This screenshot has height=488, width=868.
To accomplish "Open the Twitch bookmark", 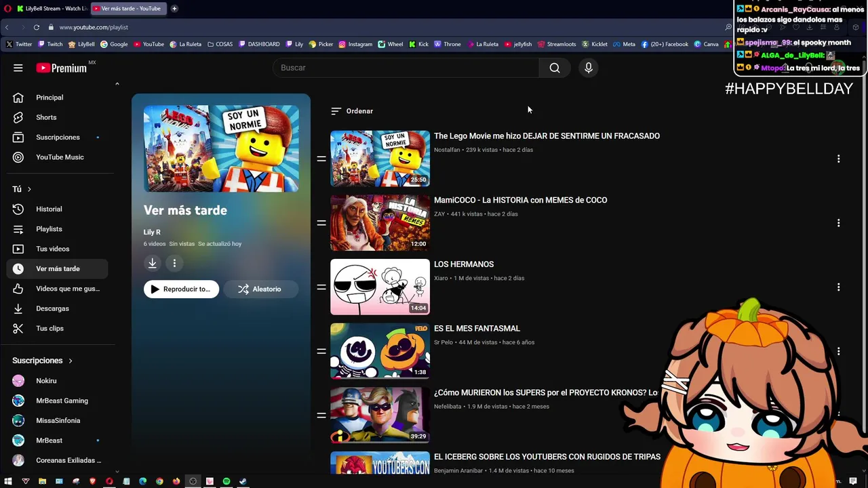I will [50, 44].
